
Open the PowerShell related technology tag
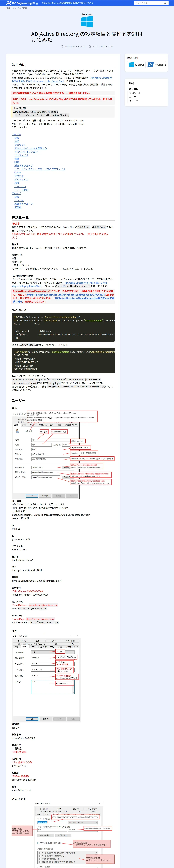click(x=157, y=65)
